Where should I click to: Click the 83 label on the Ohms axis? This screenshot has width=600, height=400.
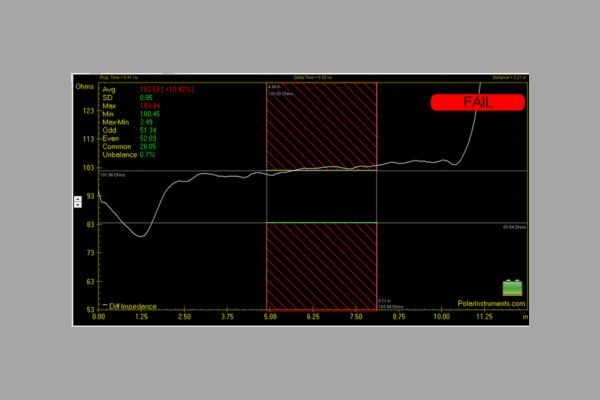click(x=90, y=224)
